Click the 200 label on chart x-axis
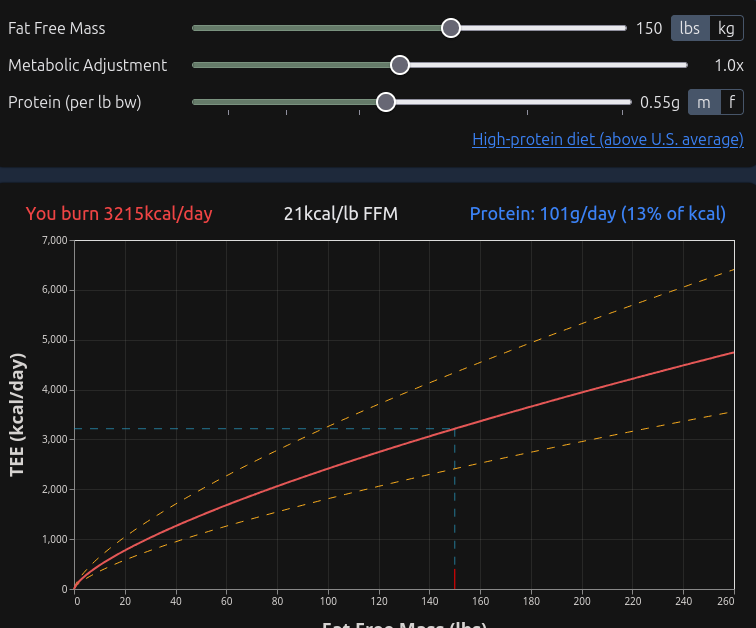 (582, 601)
